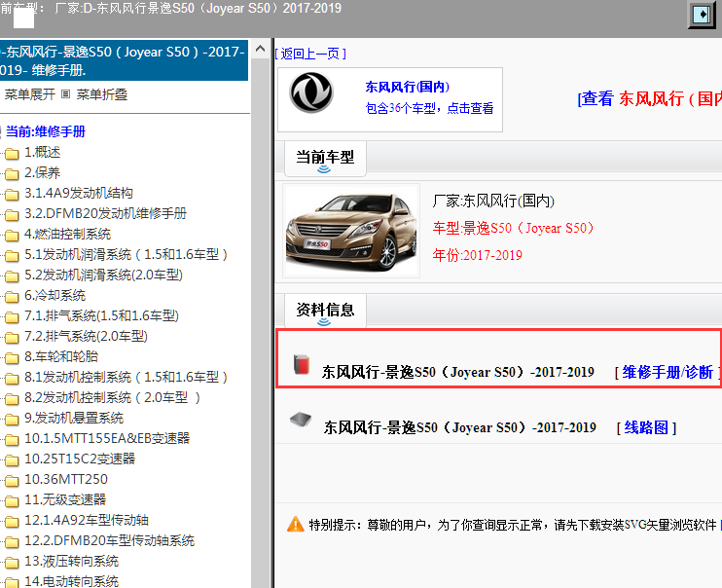Open folder icon for 8.车轮和轮胎

click(12, 358)
